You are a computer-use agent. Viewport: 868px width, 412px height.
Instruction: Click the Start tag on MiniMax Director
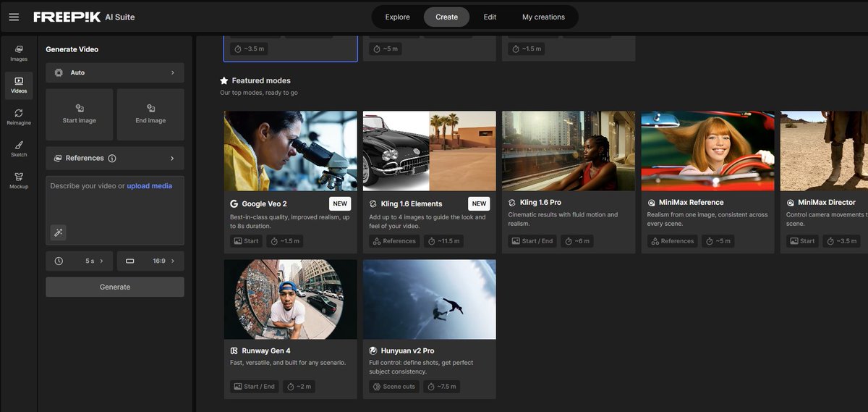(802, 241)
